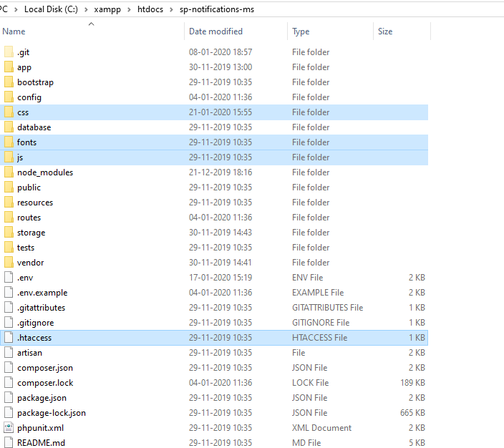Expand breadcrumb arrow after xampp
Image resolution: width=504 pixels, height=448 pixels.
(129, 9)
